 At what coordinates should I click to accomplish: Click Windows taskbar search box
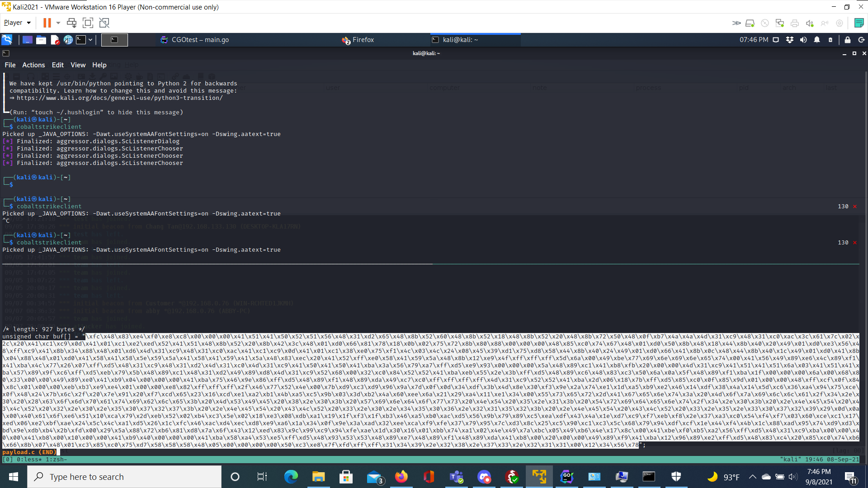pos(124,477)
